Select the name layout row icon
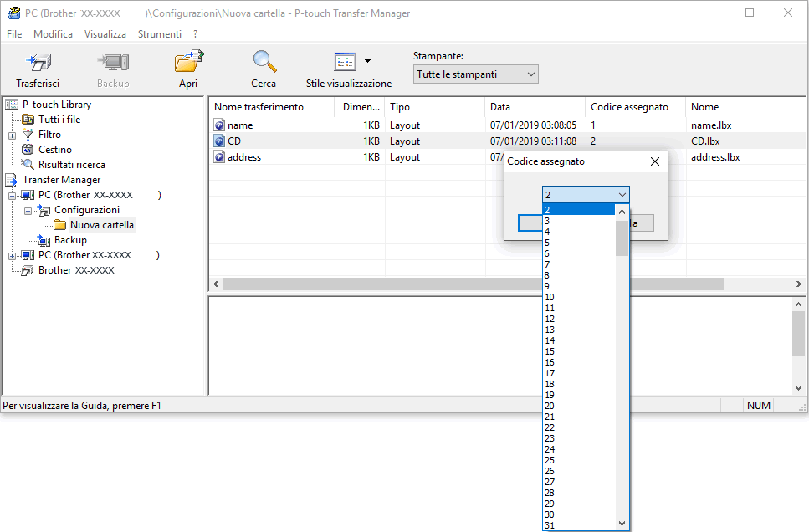This screenshot has width=809, height=532. [x=219, y=125]
